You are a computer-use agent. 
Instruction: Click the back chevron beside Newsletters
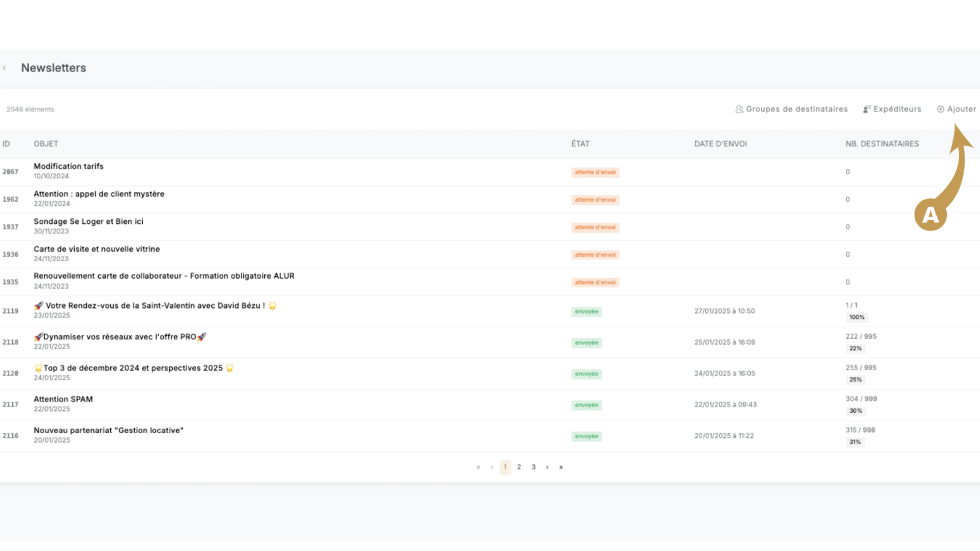click(5, 68)
